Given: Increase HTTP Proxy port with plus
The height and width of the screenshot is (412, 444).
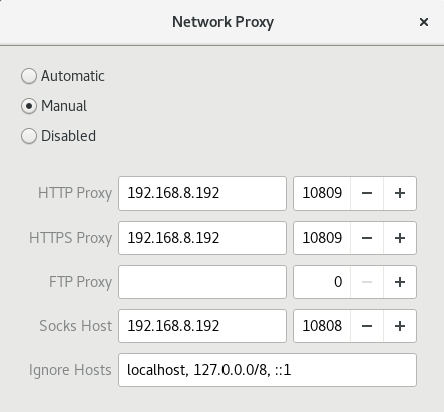Looking at the screenshot, I should pos(400,193).
